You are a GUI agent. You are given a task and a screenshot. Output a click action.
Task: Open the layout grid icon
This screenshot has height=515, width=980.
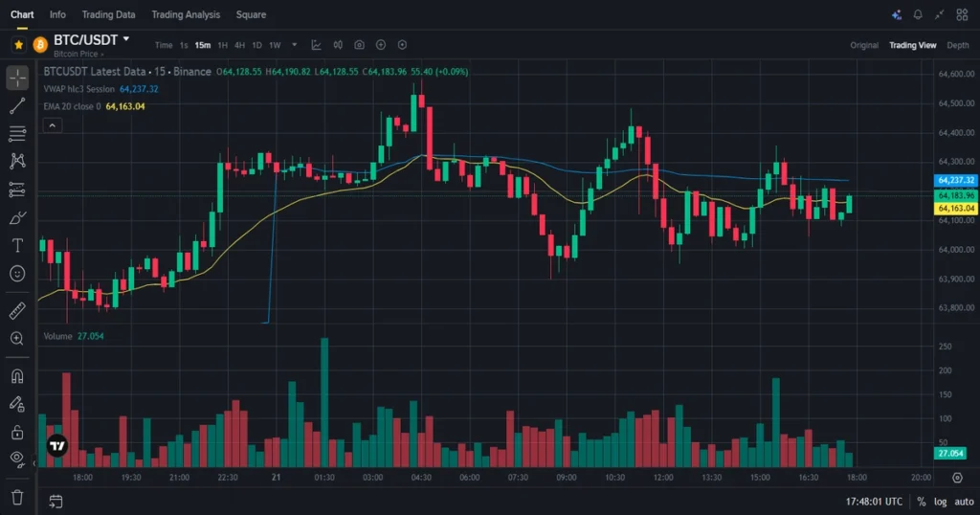[962, 14]
